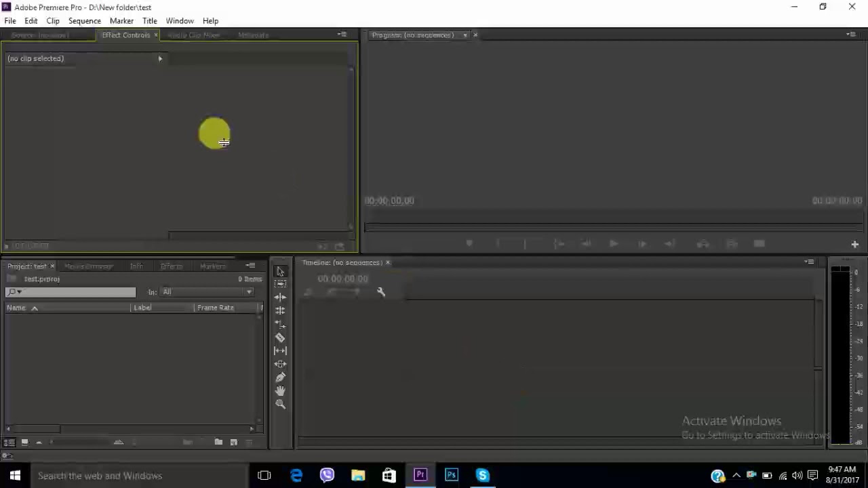This screenshot has height=488, width=868.
Task: Switch to Audio Clip Mixer tab
Action: 194,35
